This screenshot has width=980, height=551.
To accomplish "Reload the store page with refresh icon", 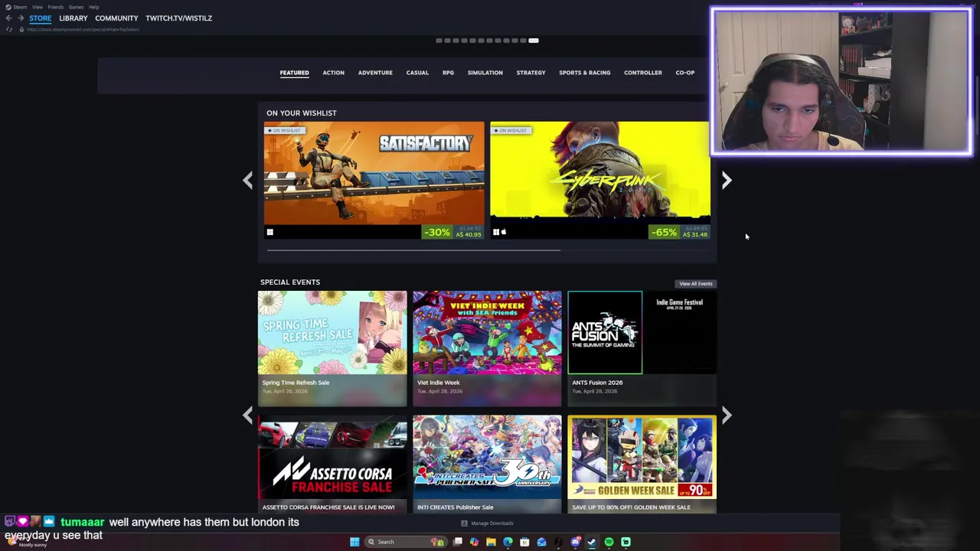I will pos(8,29).
